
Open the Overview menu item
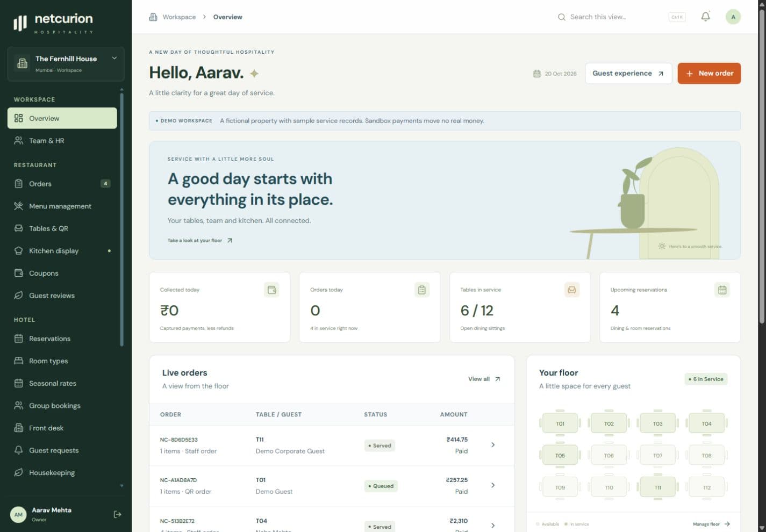(62, 118)
